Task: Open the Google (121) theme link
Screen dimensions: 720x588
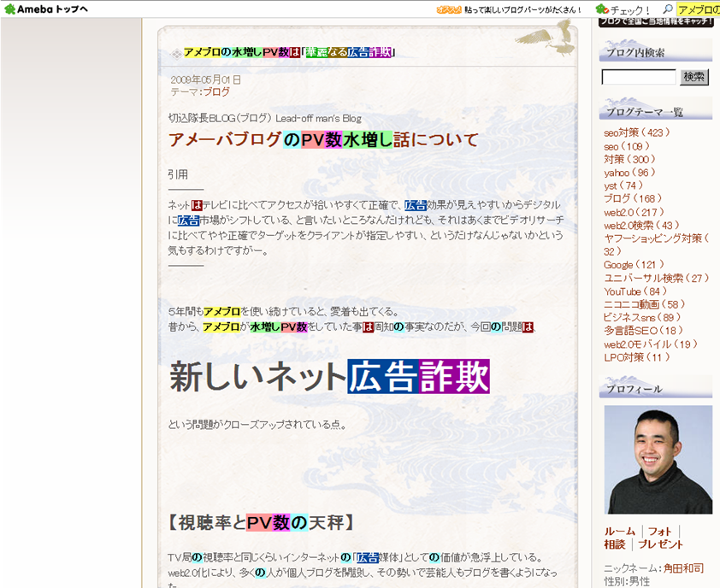Action: point(634,265)
